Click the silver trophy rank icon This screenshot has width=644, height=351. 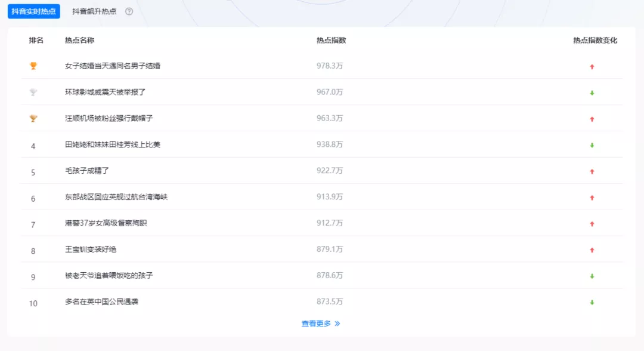click(33, 92)
